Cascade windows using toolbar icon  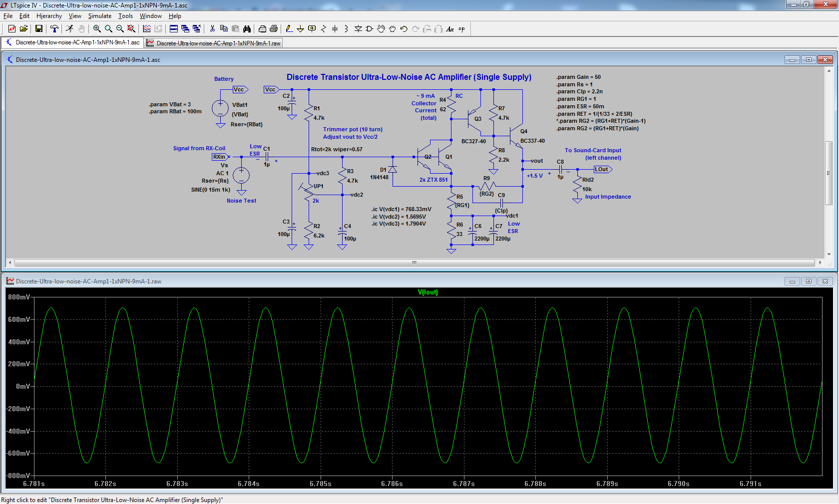click(185, 29)
